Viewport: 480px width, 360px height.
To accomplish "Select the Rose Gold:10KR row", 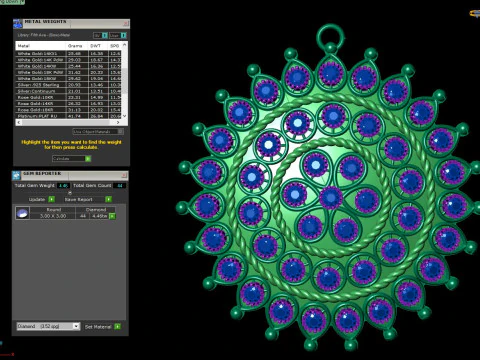I will (x=68, y=97).
